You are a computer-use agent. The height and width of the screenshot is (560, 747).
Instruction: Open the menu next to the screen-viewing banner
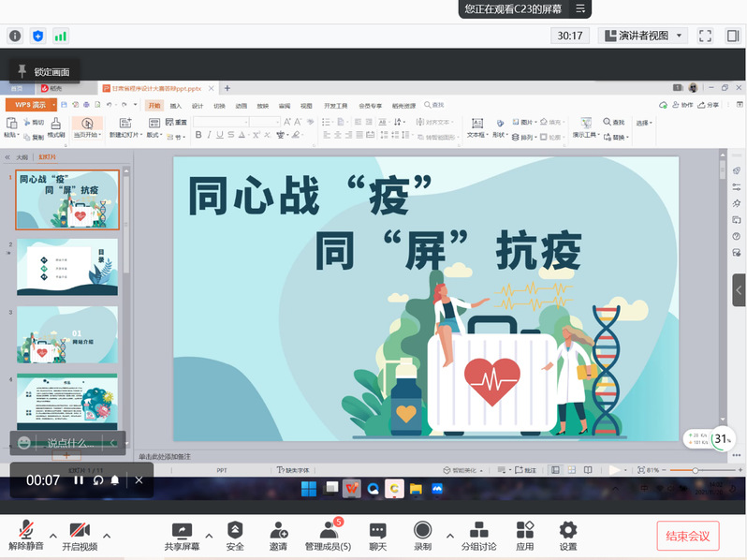[x=580, y=8]
